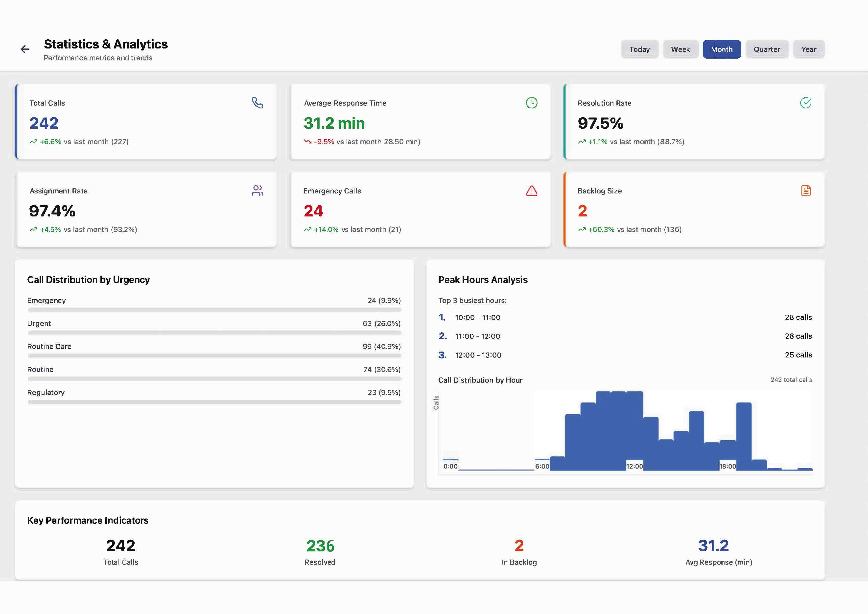Click the phone icon on Total Calls card
Viewport: 868px width, 614px height.
point(257,103)
